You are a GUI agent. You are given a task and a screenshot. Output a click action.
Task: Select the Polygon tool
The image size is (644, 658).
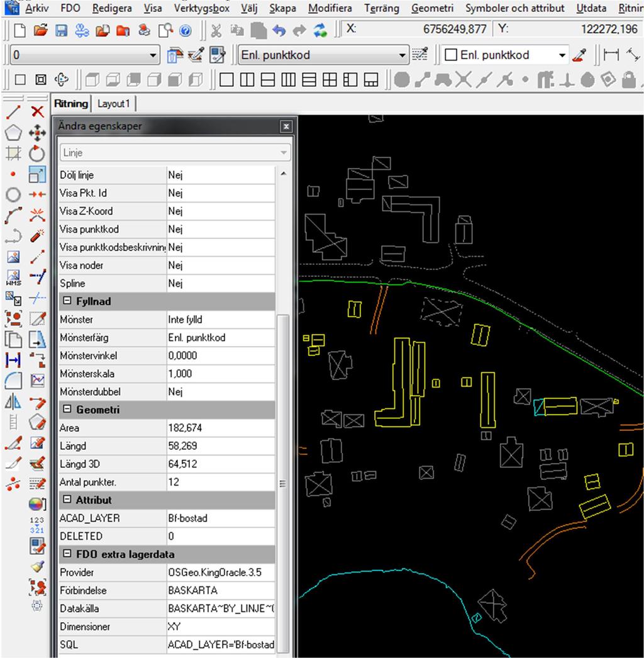(x=13, y=133)
